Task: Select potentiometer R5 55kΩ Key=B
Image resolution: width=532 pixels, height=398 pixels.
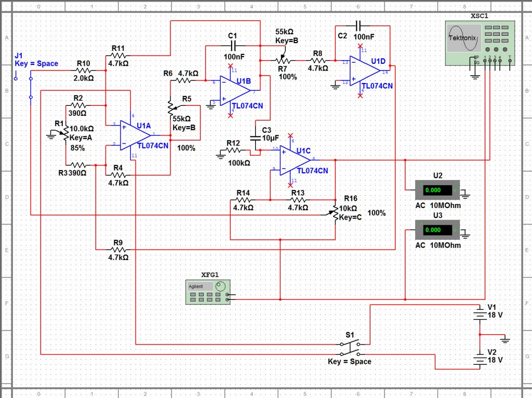Action: (171, 108)
